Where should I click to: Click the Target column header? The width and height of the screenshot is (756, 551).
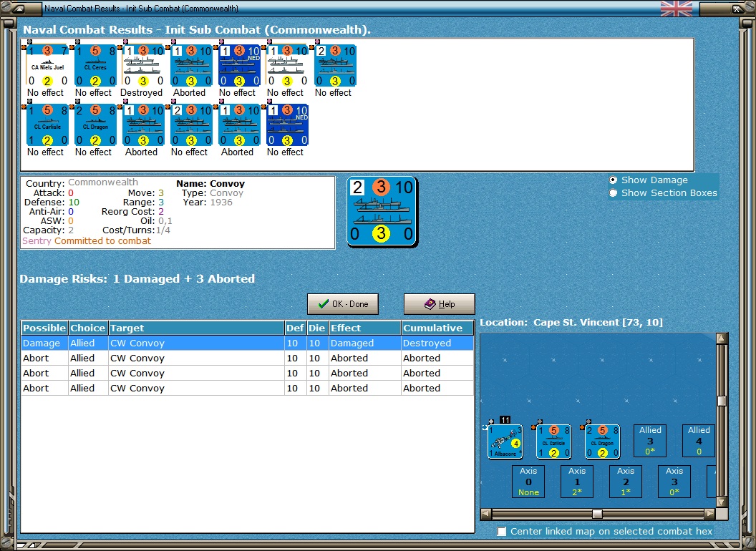pos(196,328)
